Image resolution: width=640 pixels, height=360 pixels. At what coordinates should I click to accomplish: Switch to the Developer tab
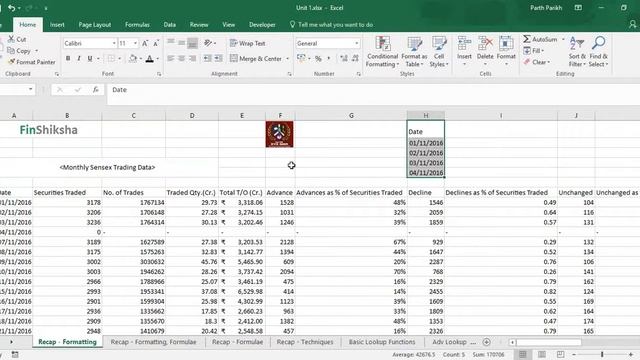262,24
